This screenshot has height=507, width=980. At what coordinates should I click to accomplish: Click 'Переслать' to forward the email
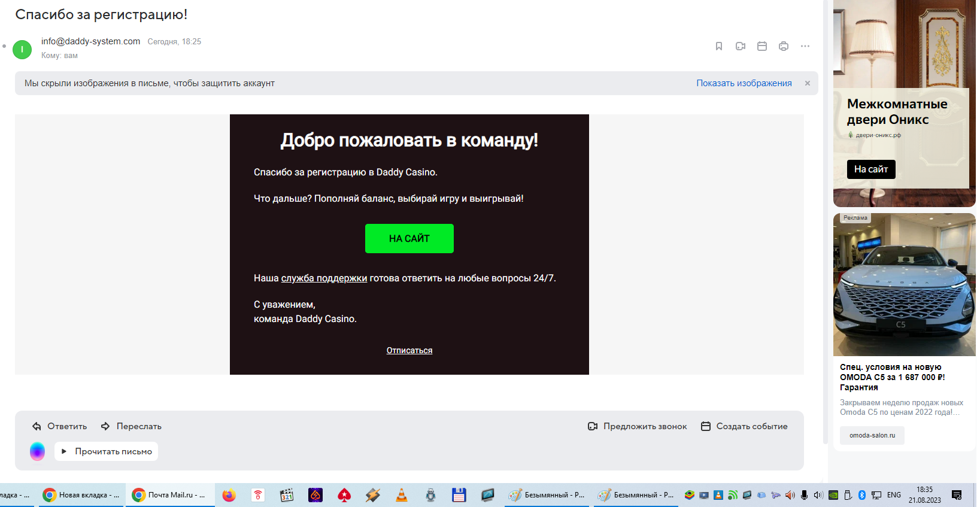131,426
